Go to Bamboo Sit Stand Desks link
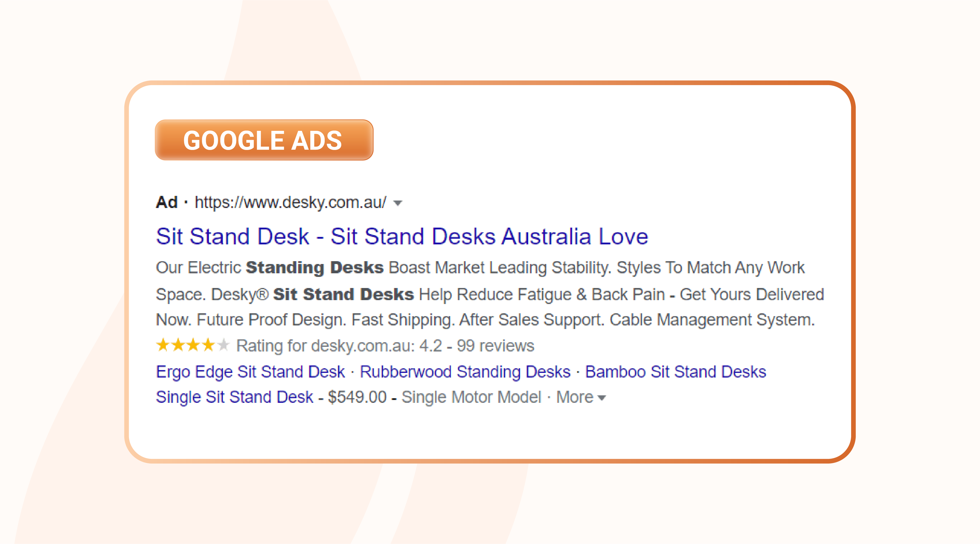Image resolution: width=980 pixels, height=544 pixels. (x=676, y=372)
